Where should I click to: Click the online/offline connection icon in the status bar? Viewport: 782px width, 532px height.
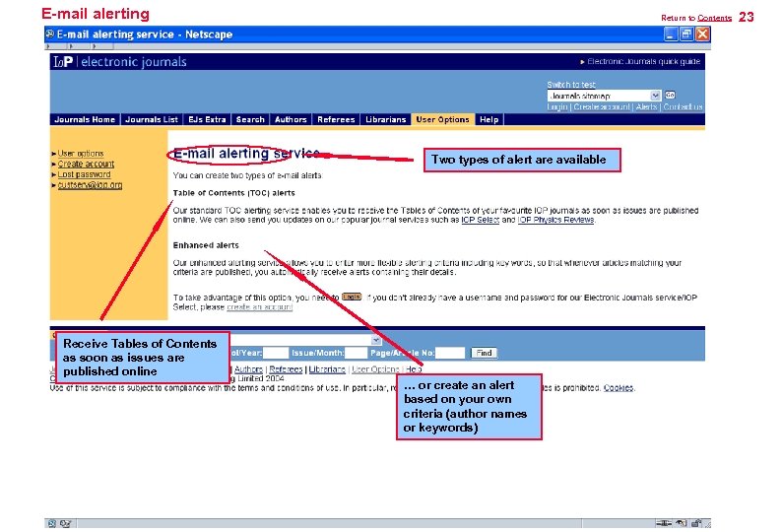[x=664, y=523]
